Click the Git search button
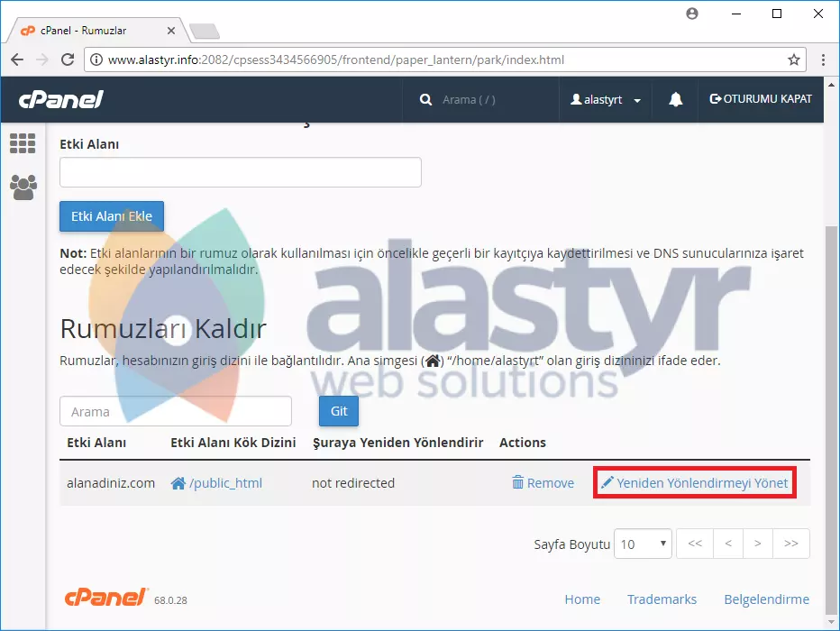Screen dimensions: 840x631 point(339,411)
